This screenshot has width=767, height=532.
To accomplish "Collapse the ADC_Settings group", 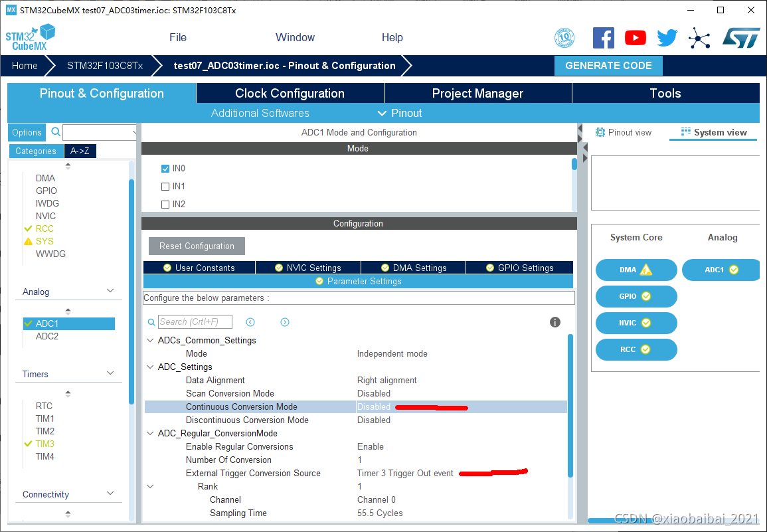I will (x=150, y=367).
